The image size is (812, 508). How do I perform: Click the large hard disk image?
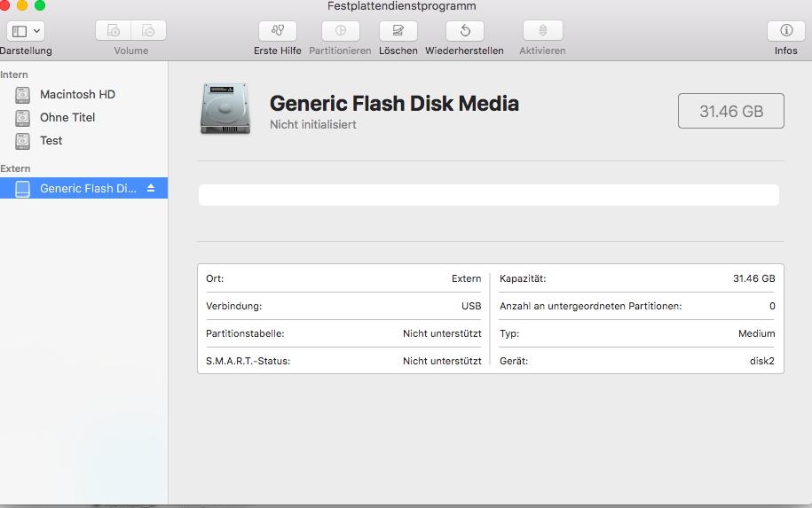click(x=225, y=109)
